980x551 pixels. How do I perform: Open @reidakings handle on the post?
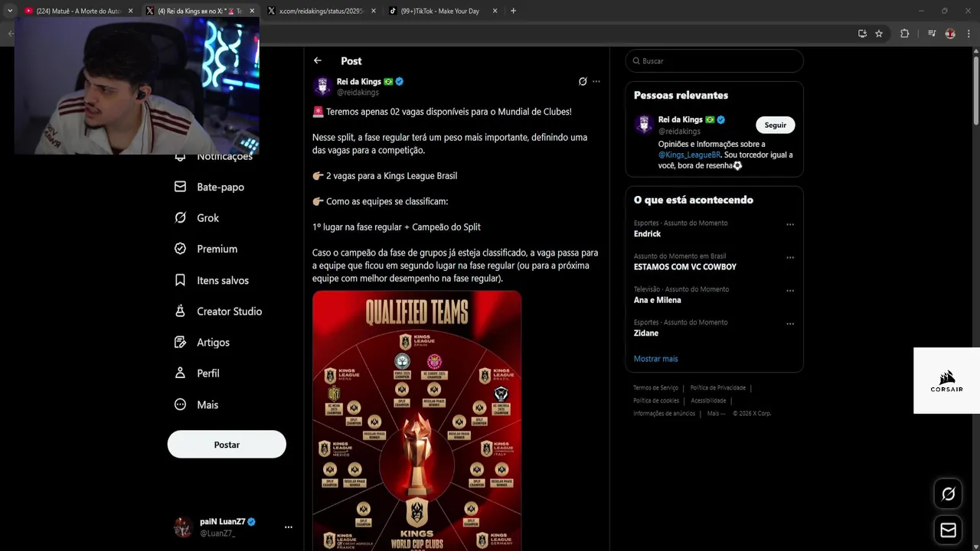coord(358,93)
